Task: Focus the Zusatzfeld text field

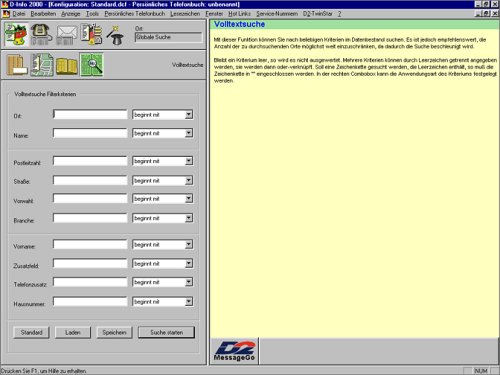Action: click(90, 264)
